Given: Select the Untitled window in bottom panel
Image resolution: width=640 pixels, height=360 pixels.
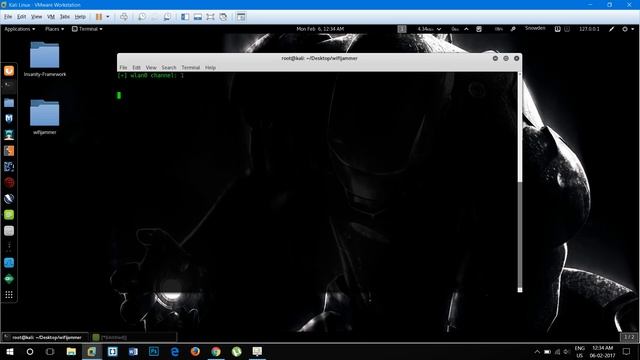Looking at the screenshot, I should [x=133, y=337].
